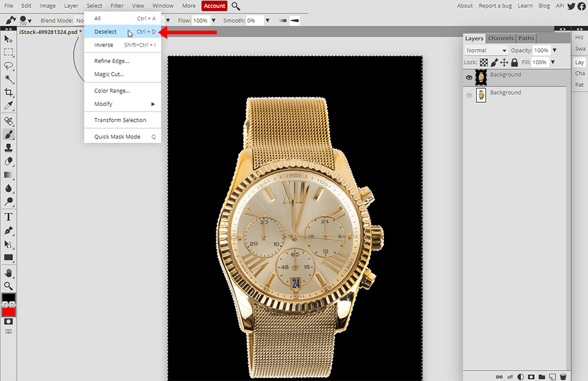Select the Crop tool
Viewport: 588px width, 381px height.
click(x=9, y=92)
